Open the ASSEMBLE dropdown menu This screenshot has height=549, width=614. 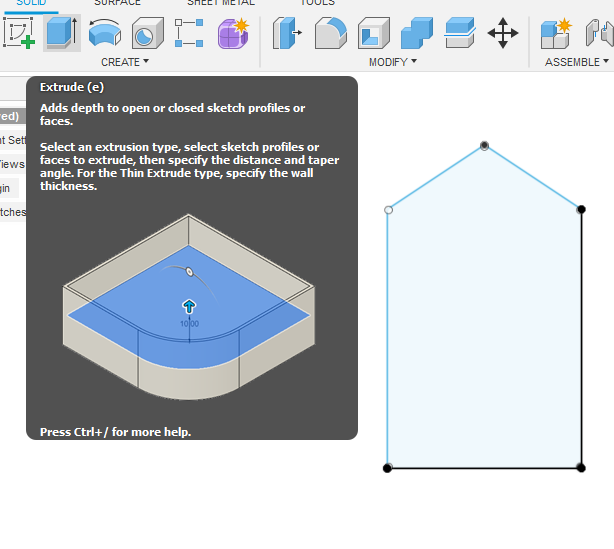coord(576,62)
